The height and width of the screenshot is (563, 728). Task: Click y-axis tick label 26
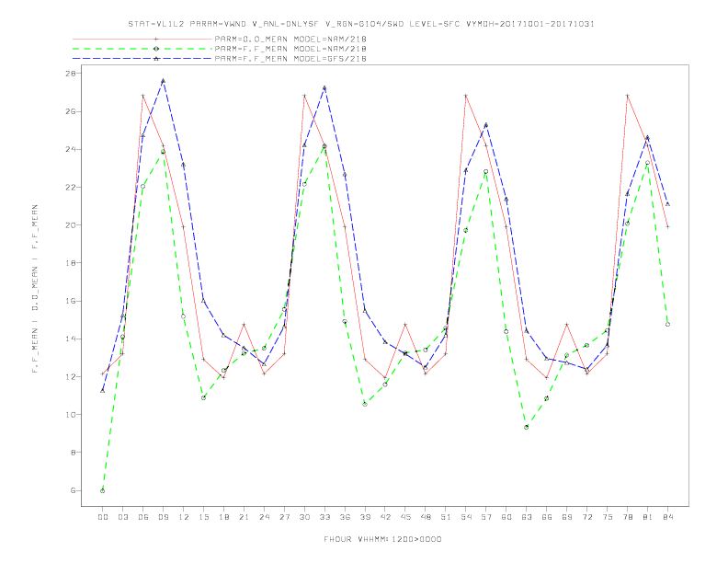pos(72,111)
